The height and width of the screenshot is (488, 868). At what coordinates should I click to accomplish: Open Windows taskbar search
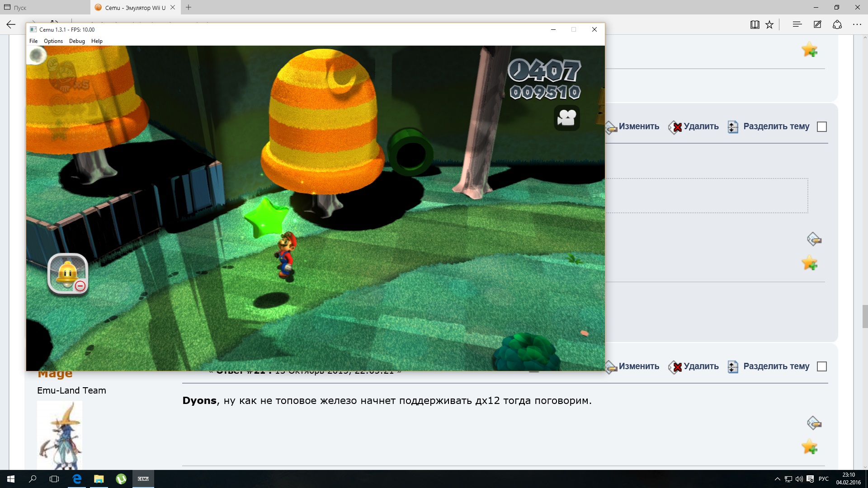33,479
